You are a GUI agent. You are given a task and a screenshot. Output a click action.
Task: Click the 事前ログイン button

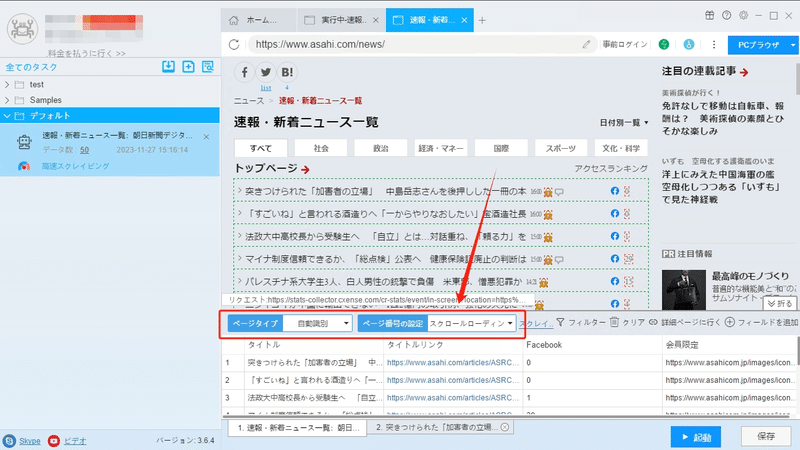[624, 44]
